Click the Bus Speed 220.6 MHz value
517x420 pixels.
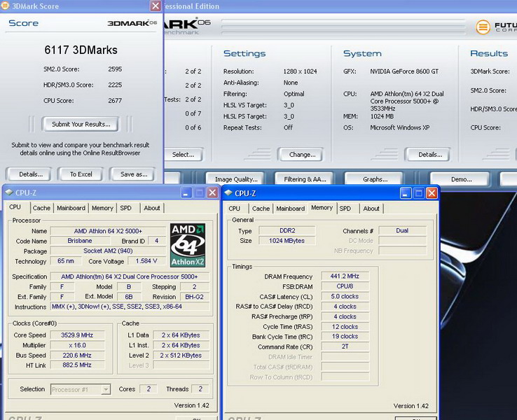click(x=77, y=355)
